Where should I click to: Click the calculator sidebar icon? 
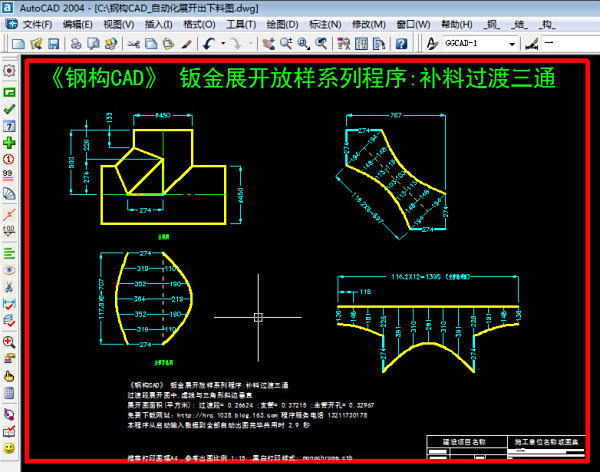click(9, 393)
